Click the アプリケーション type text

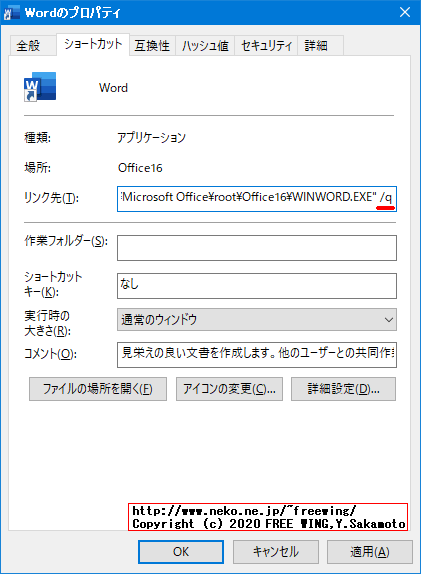151,138
